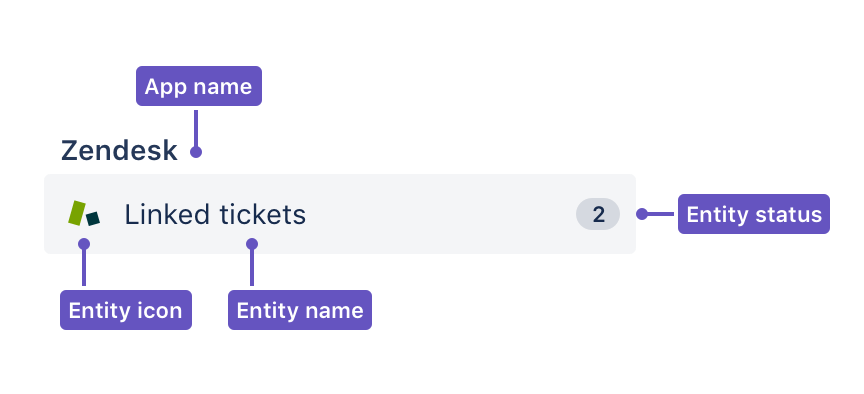Screen dimensions: 864x394
Task: Select the 'Entity icon' purple label
Action: click(x=126, y=310)
